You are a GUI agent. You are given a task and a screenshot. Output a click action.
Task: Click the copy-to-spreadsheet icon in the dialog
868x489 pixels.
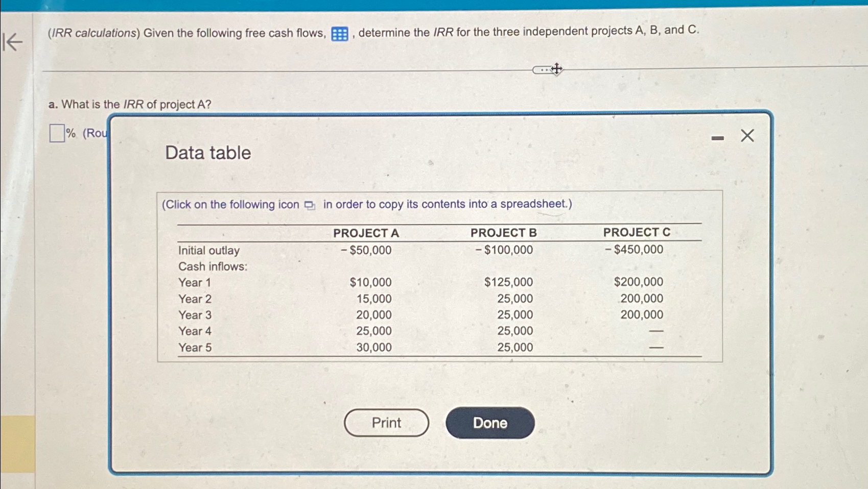tap(309, 205)
